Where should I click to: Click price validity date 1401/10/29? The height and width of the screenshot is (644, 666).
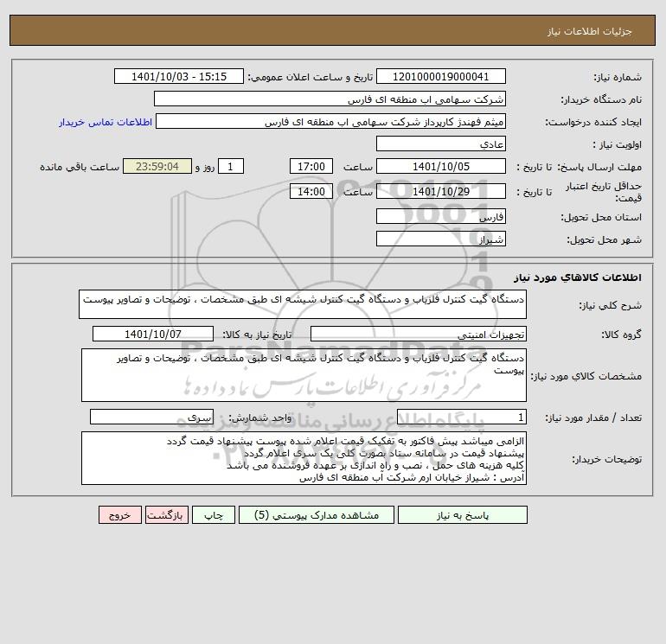pos(441,191)
